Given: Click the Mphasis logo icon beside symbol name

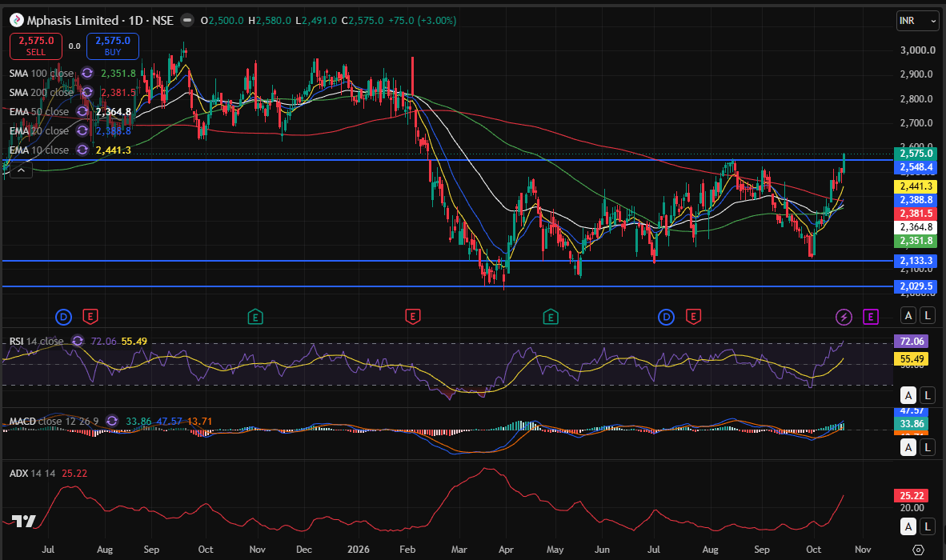Looking at the screenshot, I should [16, 21].
